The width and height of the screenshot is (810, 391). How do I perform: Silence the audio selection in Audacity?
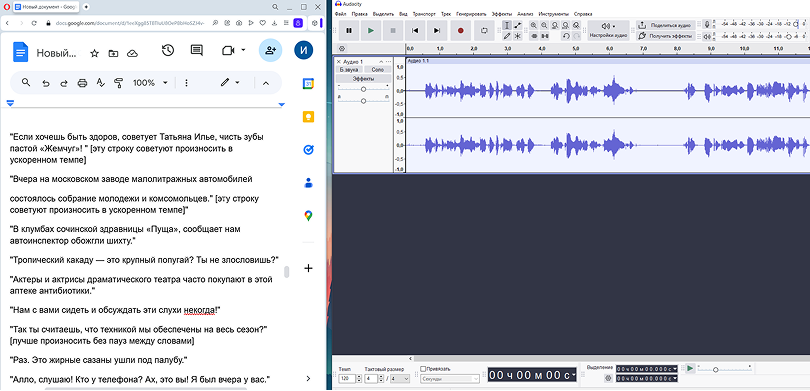[544, 36]
